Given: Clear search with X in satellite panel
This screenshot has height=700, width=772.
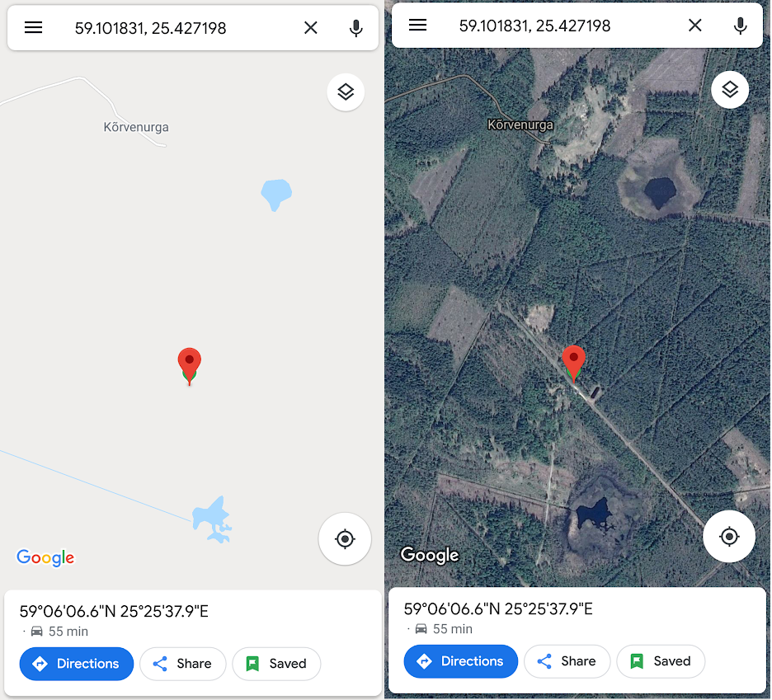Looking at the screenshot, I should click(694, 25).
